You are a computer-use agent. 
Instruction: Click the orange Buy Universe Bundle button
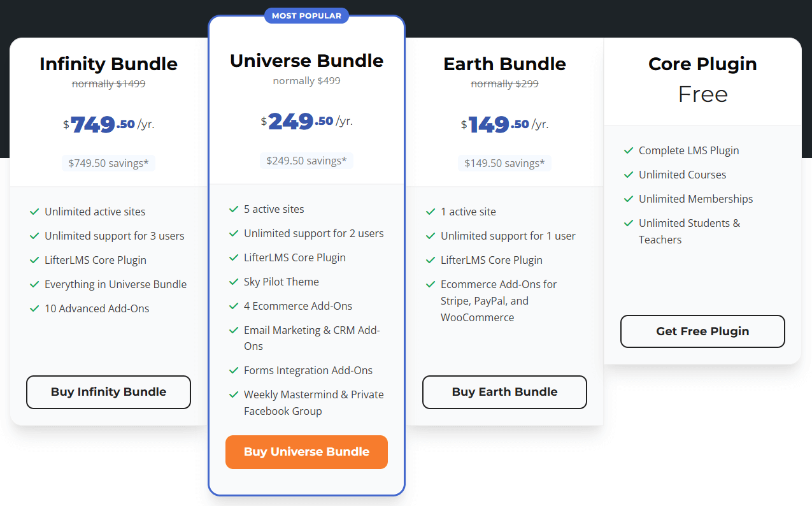tap(306, 452)
